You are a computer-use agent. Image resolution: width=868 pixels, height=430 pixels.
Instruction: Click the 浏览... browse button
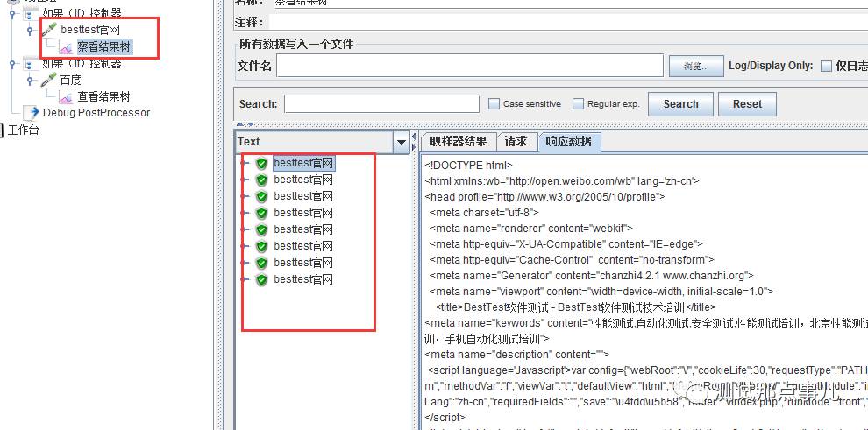pyautogui.click(x=696, y=66)
